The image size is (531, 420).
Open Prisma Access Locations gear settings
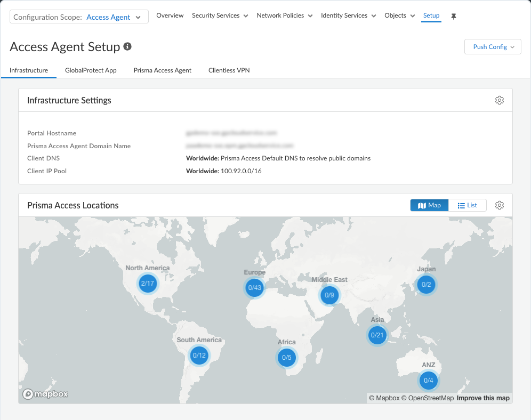tap(499, 205)
